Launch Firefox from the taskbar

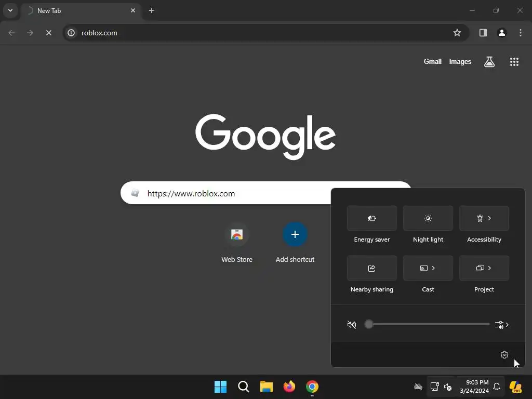point(289,387)
